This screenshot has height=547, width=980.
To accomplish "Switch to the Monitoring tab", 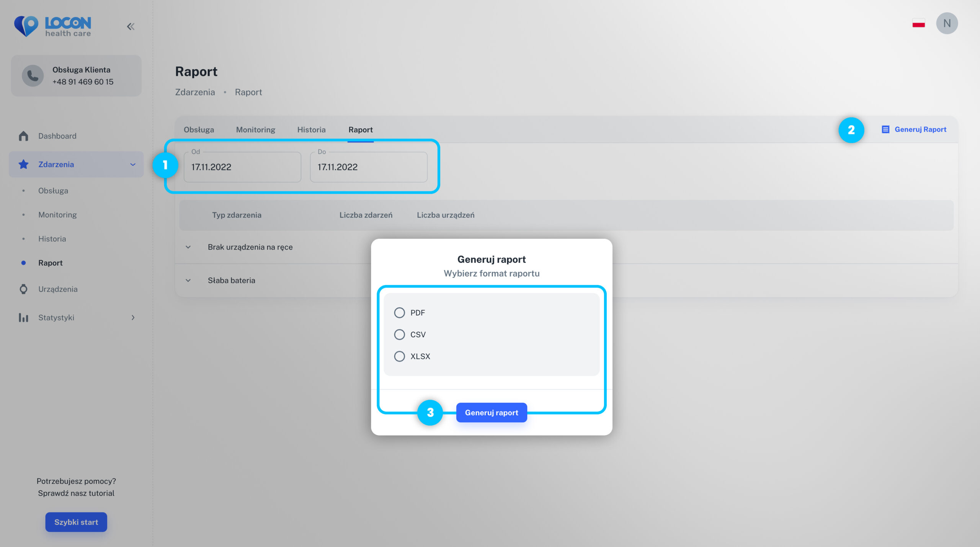I will point(256,130).
